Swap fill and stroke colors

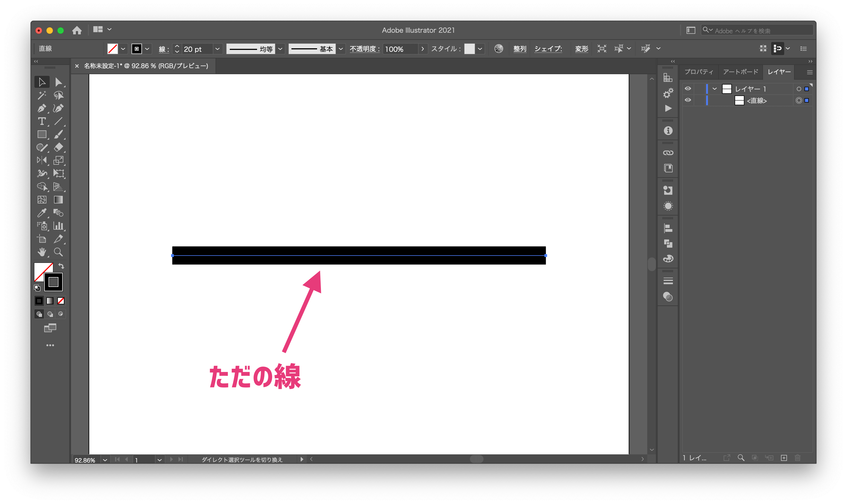[61, 266]
